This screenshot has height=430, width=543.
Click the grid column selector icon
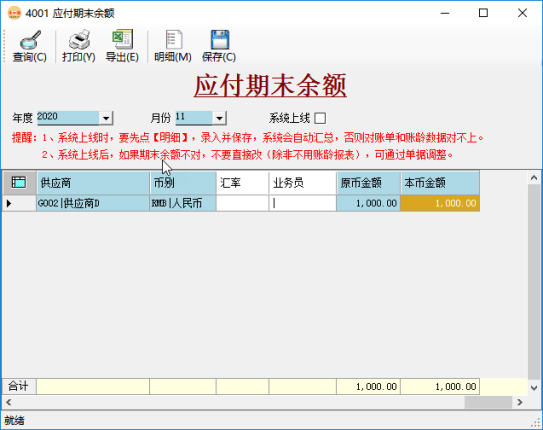[x=19, y=182]
